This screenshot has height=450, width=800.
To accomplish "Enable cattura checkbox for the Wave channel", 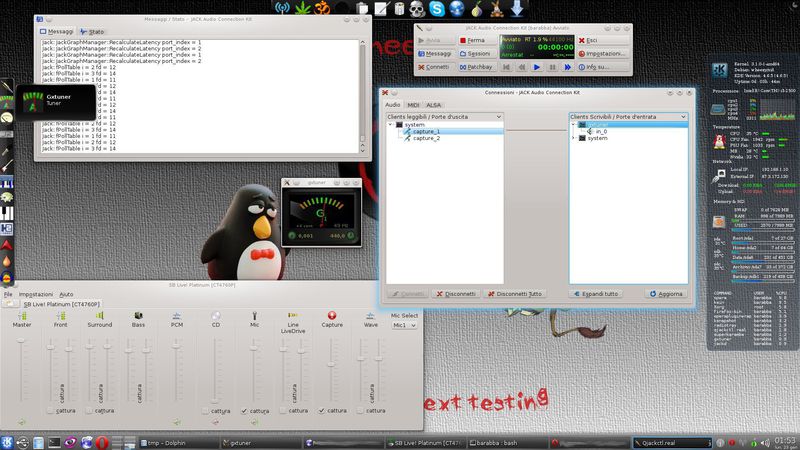I will (360, 410).
